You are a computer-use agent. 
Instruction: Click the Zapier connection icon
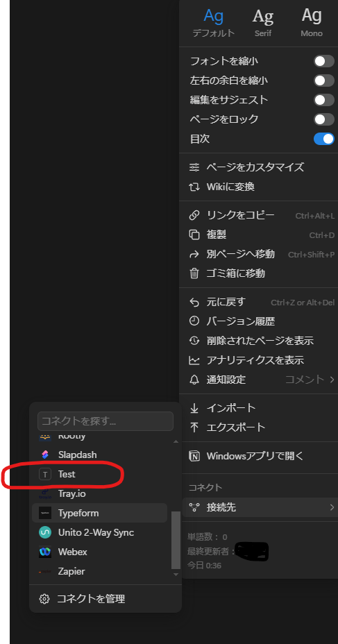(x=44, y=571)
